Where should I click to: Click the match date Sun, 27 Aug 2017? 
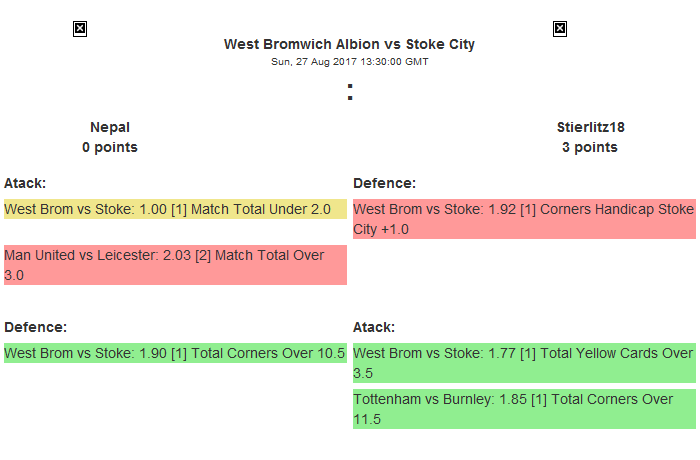pos(349,61)
